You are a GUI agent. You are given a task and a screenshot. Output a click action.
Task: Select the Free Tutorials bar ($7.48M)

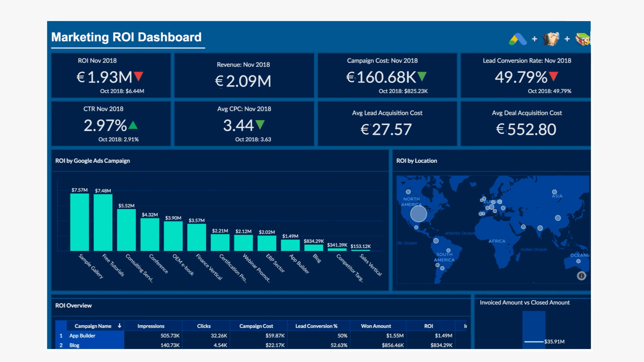coord(103,223)
